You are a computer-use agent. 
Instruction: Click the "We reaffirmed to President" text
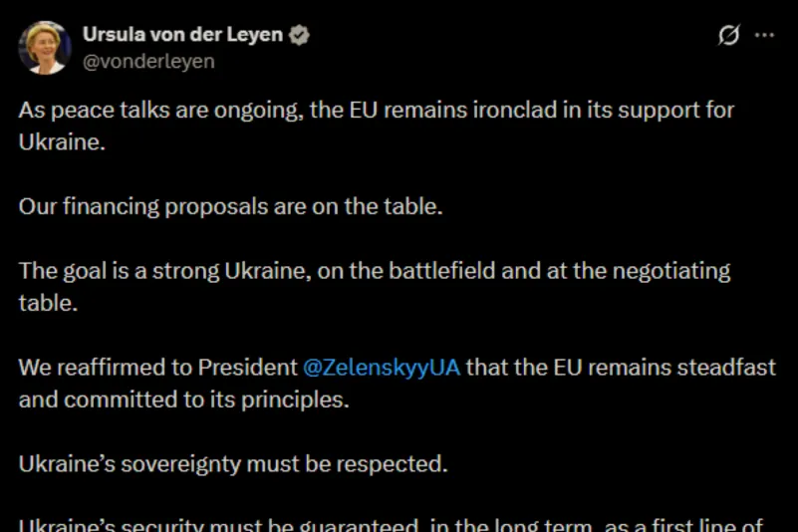coord(157,368)
